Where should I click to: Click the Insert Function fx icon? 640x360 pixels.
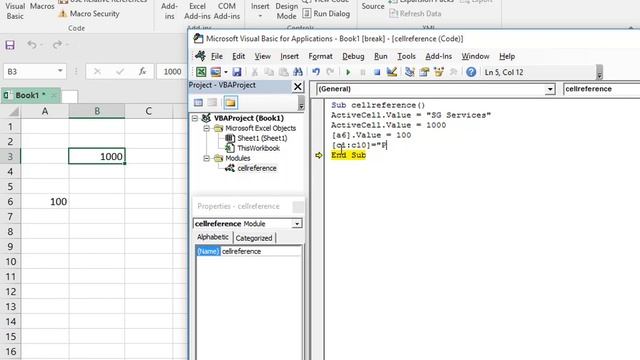142,71
